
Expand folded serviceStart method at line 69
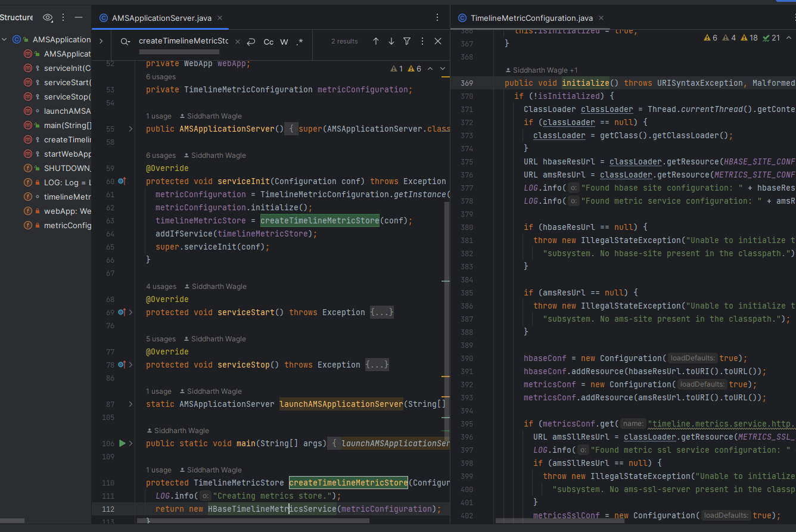click(x=130, y=312)
